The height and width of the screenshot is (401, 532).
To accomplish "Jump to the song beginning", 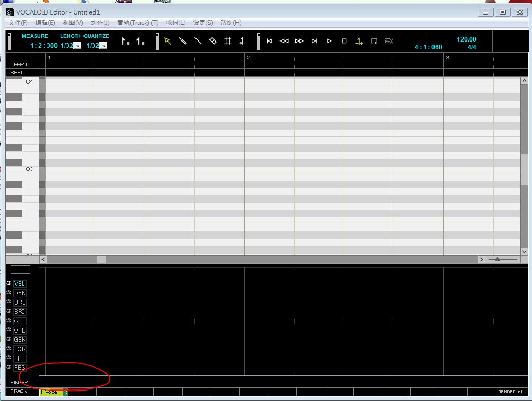I will tap(270, 41).
